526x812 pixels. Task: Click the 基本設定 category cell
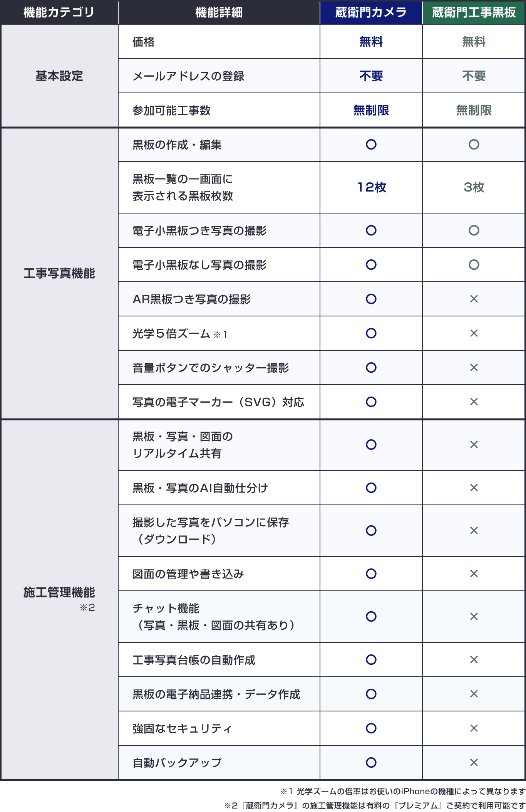point(59,76)
